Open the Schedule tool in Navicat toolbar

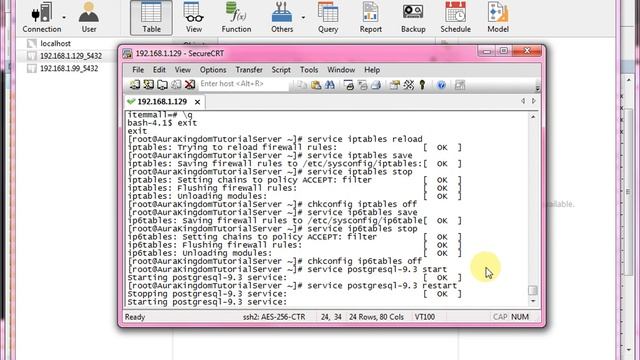pos(456,18)
